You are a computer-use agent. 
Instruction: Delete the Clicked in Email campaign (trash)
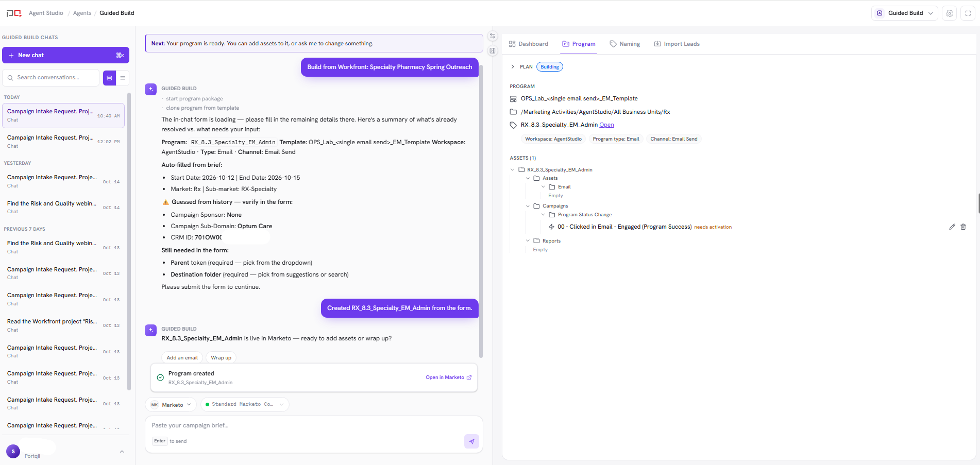coord(963,227)
